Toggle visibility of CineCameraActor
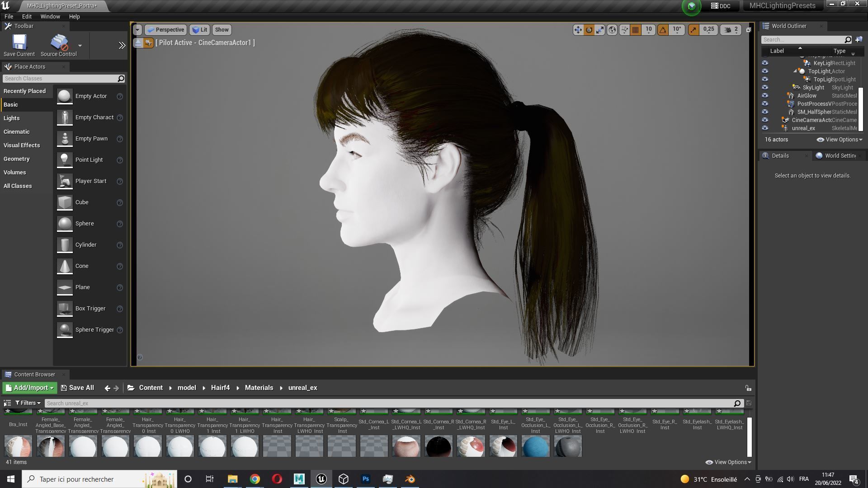 pyautogui.click(x=765, y=120)
